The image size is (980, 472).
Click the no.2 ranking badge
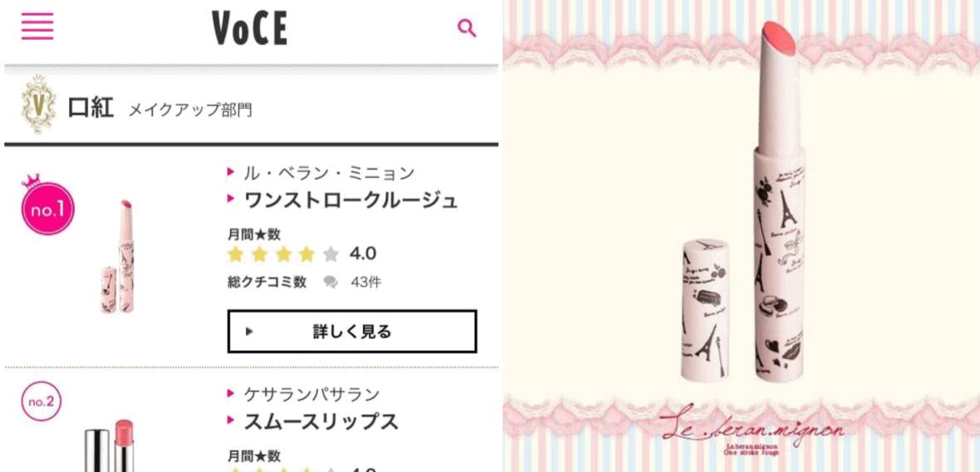[x=42, y=401]
